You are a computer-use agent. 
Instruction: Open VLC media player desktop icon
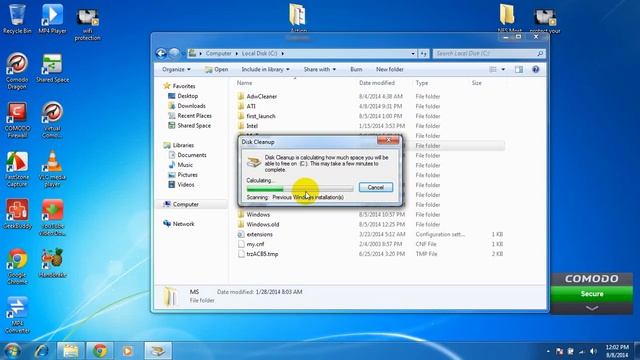[x=52, y=169]
